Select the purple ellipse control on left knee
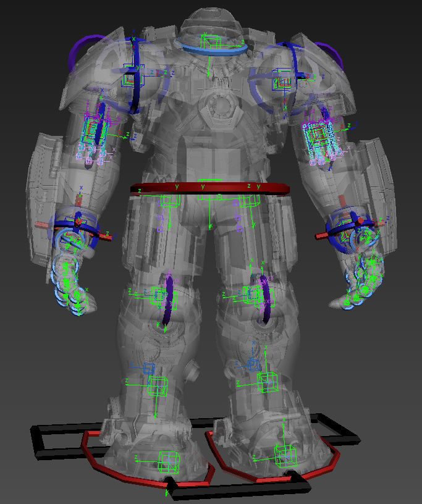This screenshot has height=504, width=422. pyautogui.click(x=168, y=300)
